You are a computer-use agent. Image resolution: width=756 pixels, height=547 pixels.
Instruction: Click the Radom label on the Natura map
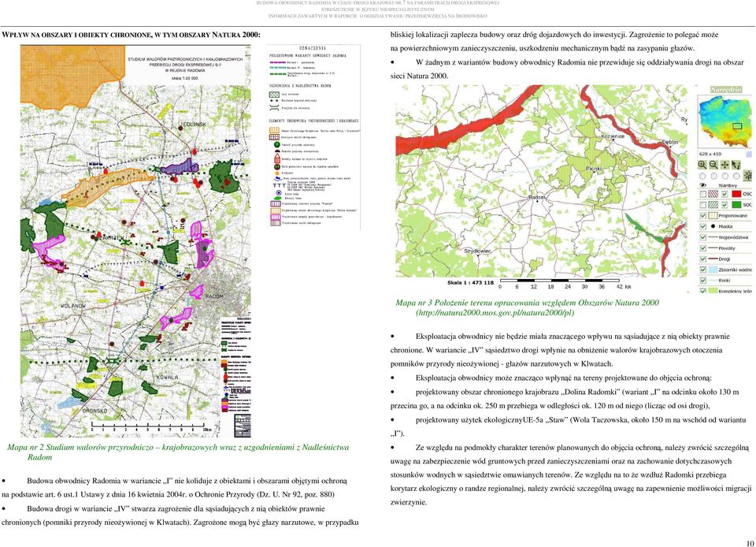click(x=536, y=198)
